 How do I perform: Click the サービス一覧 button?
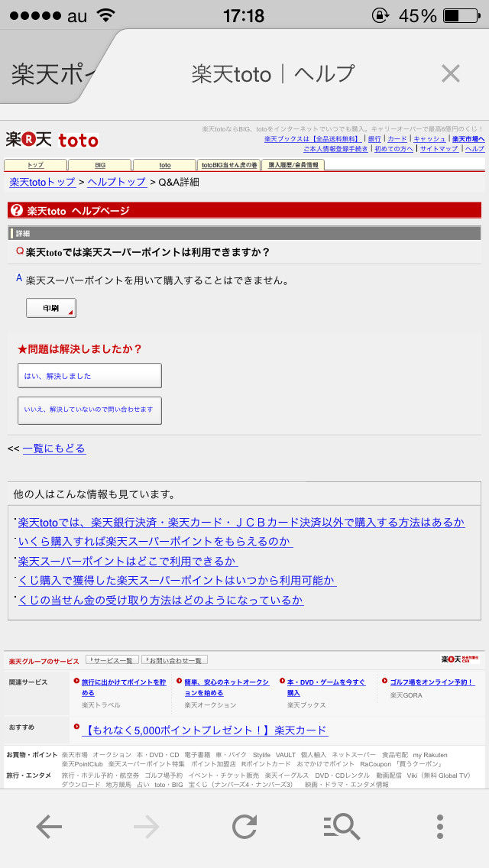coord(112,660)
